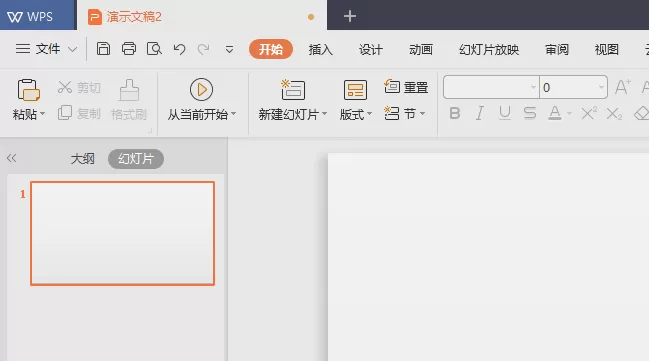The height and width of the screenshot is (361, 649).
Task: Open the 设计 tab
Action: click(370, 50)
